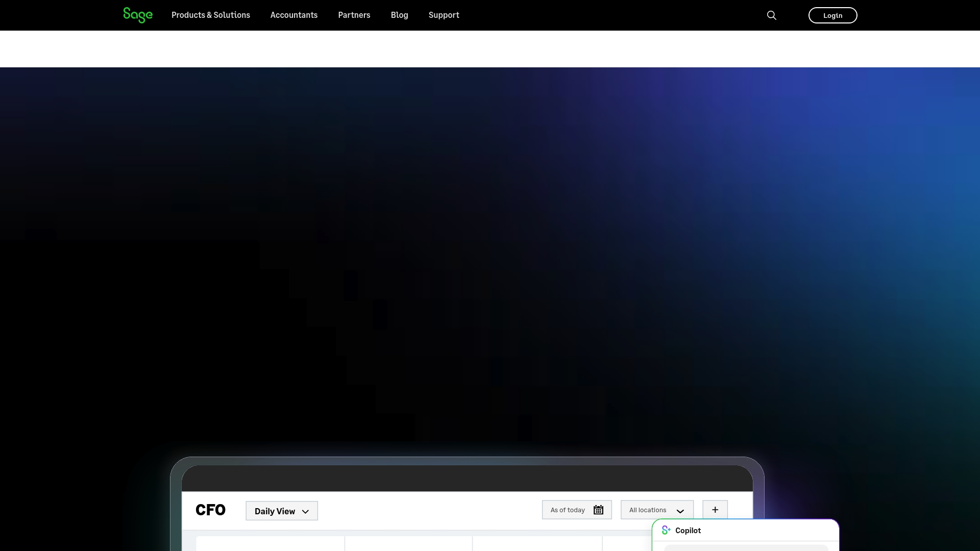Click the 'As of today' date text
This screenshot has height=551, width=980.
click(568, 510)
